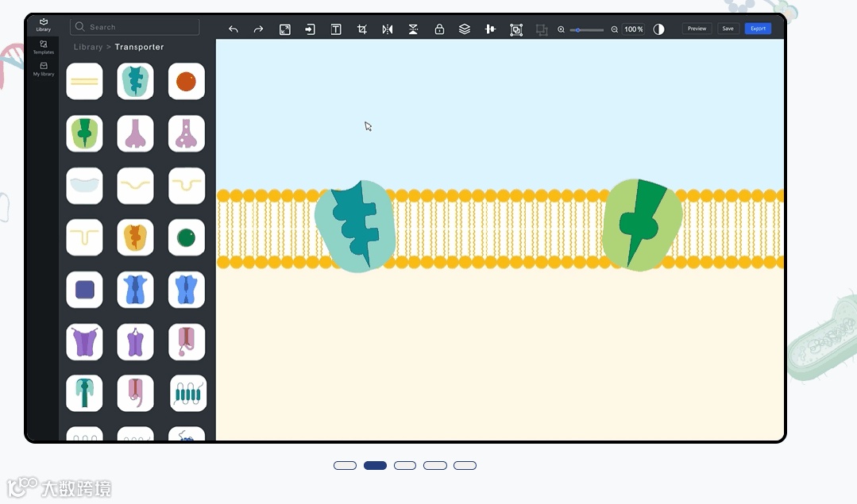Click the lock icon in toolbar
857x504 pixels.
click(439, 29)
